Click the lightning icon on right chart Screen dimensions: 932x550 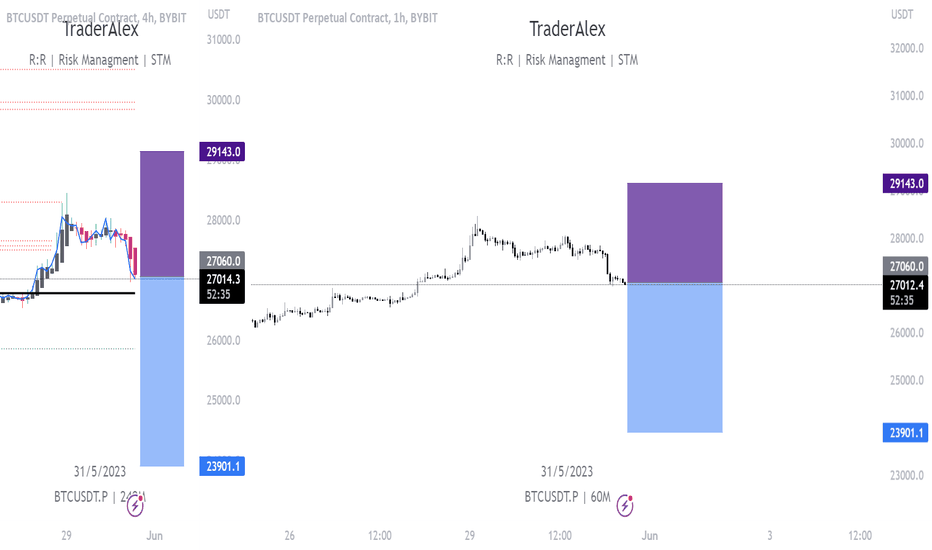[625, 505]
